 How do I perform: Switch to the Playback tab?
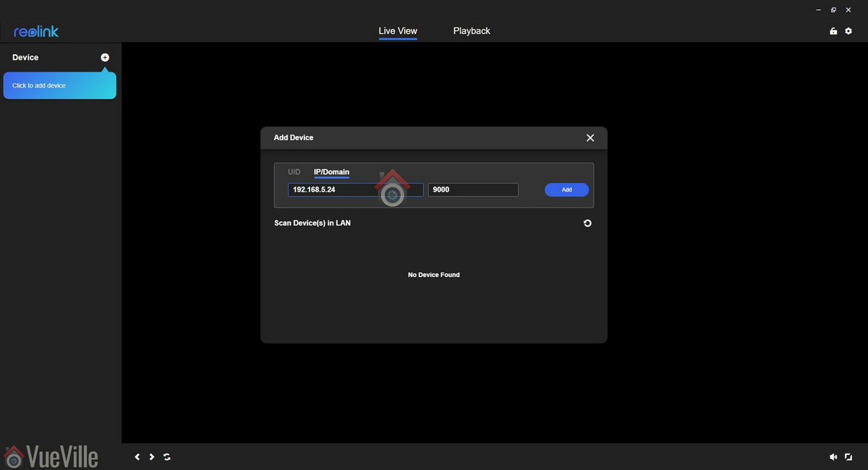point(472,31)
